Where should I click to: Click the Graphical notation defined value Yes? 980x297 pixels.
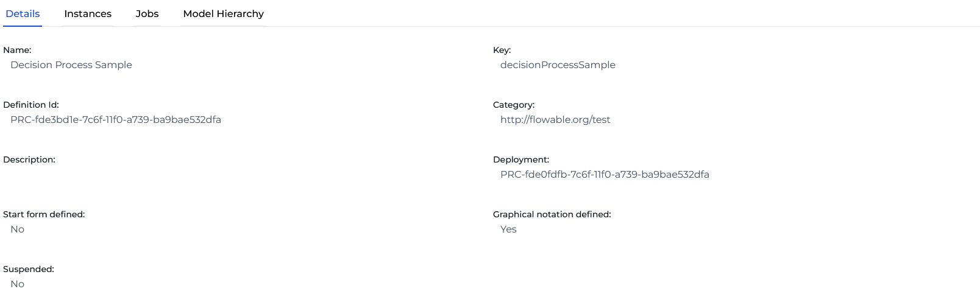508,229
